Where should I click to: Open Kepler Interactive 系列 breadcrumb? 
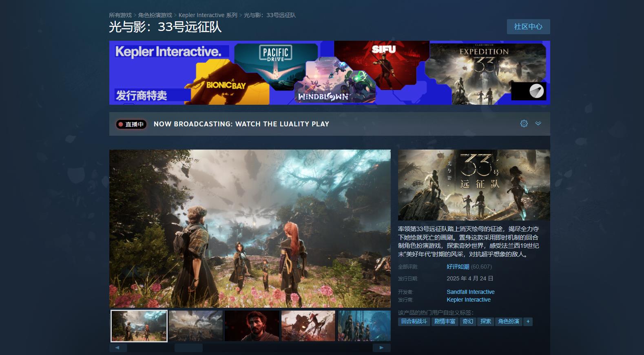point(208,15)
